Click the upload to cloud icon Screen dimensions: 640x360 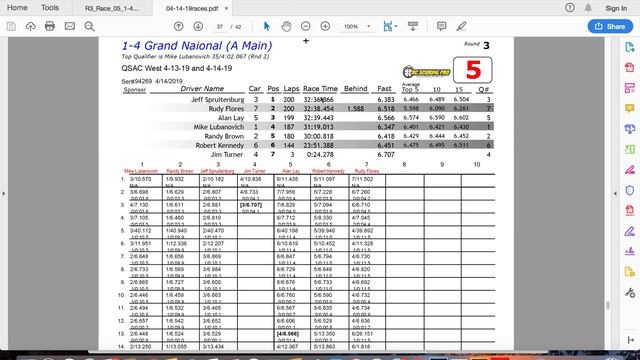click(30, 27)
